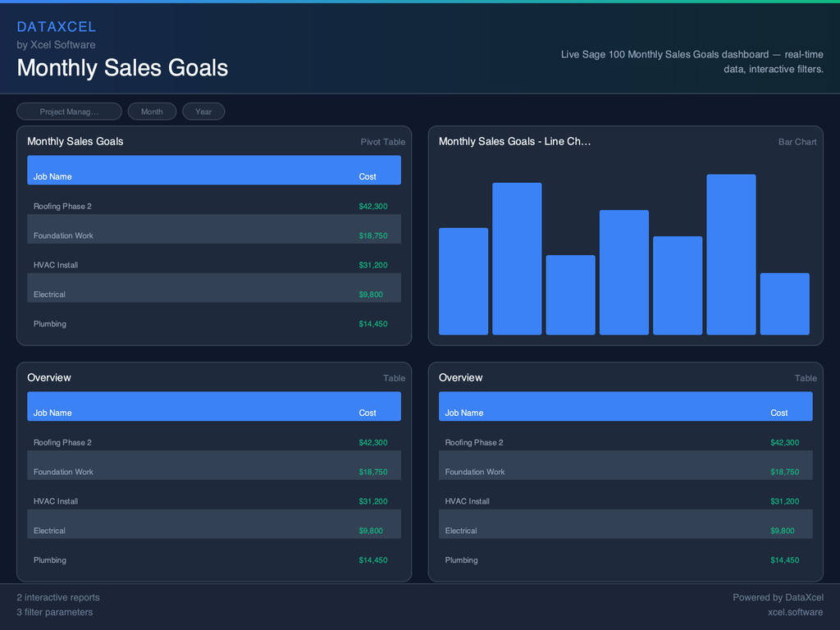The width and height of the screenshot is (840, 630).
Task: Click the HVAC Install cost value $31,200
Action: (x=373, y=264)
